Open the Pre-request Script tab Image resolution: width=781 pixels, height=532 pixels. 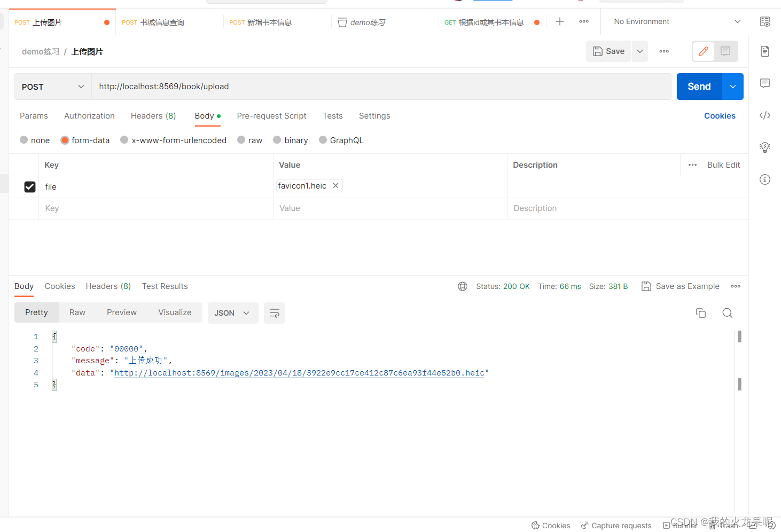(271, 116)
